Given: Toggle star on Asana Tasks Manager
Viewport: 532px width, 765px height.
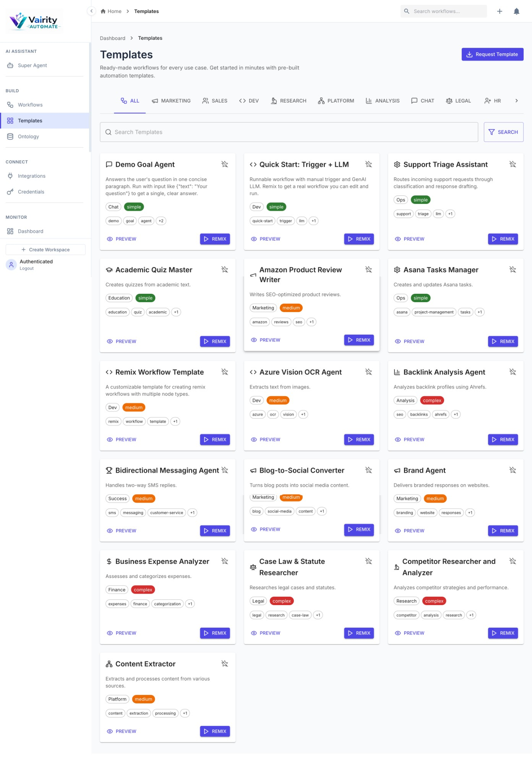Looking at the screenshot, I should click(x=513, y=270).
